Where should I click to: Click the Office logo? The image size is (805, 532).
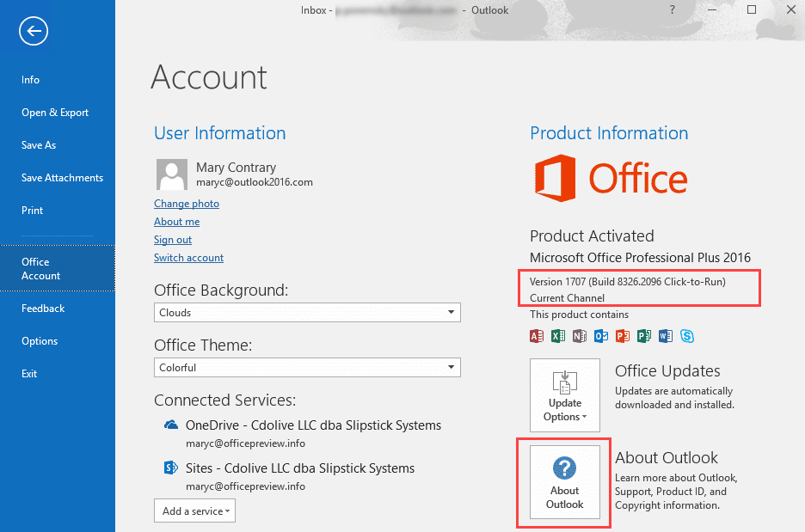pos(611,178)
